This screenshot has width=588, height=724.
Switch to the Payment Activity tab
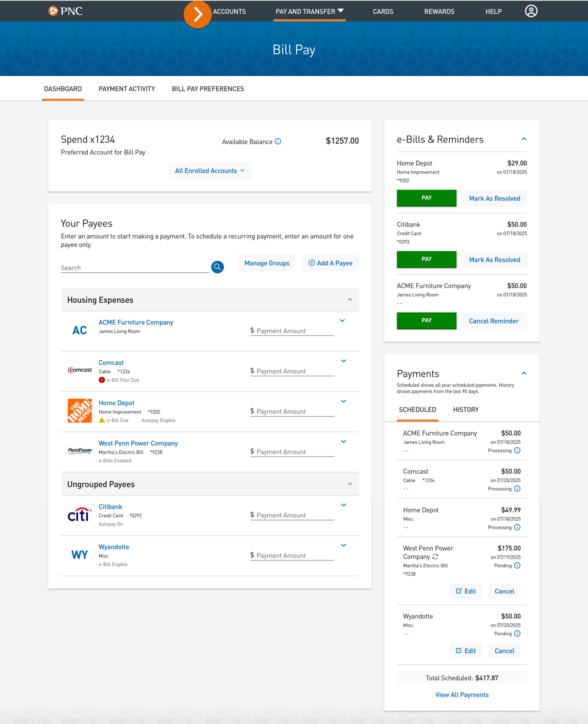[x=127, y=89]
